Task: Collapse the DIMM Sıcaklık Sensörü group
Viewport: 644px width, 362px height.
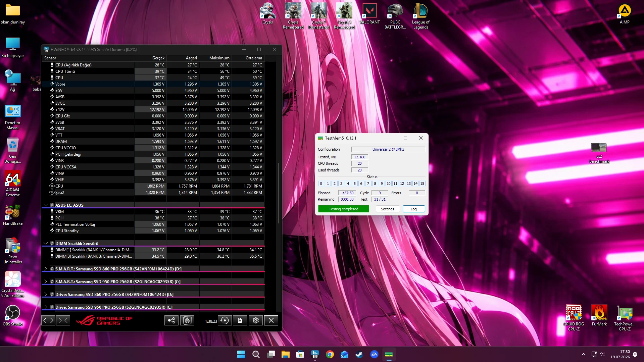Action: [46, 243]
